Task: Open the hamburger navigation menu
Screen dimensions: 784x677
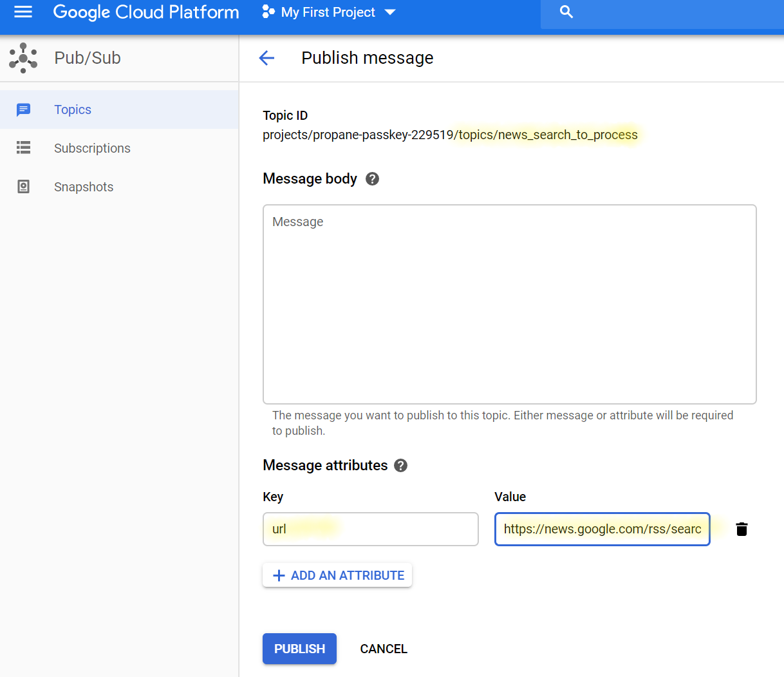Action: click(23, 12)
